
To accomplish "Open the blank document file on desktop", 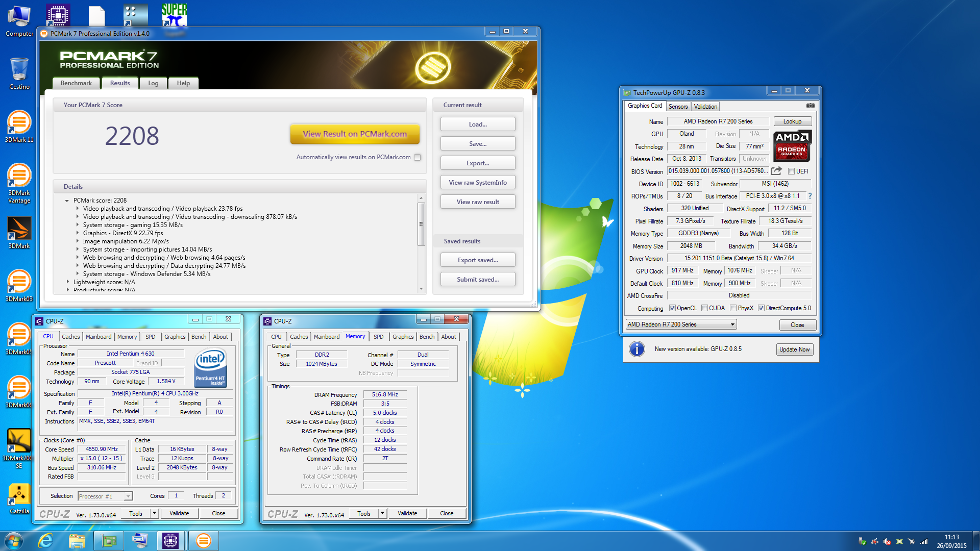I will point(96,15).
